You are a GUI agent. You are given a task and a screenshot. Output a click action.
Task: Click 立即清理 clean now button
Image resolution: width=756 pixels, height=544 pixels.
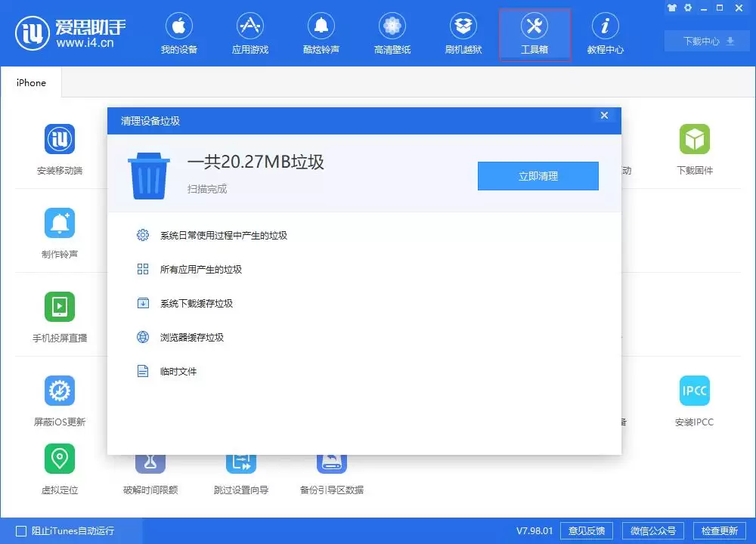[x=538, y=176]
